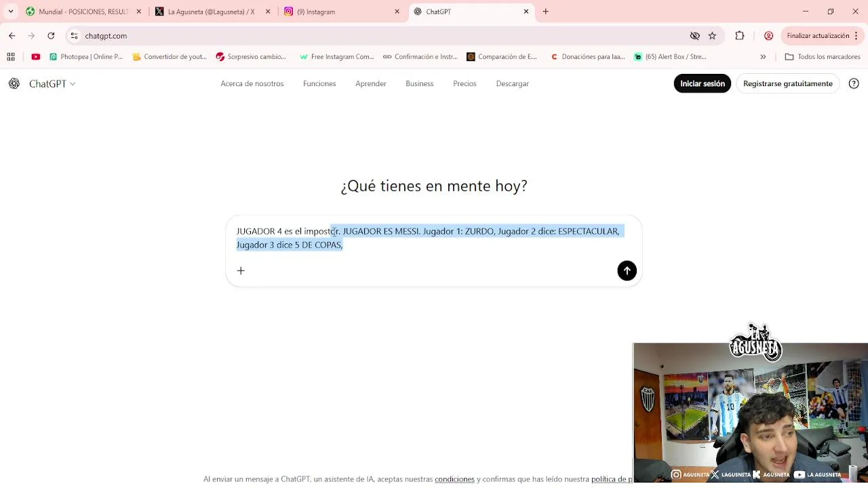Open the tab search dropdown arrow
868x488 pixels.
pyautogui.click(x=11, y=12)
